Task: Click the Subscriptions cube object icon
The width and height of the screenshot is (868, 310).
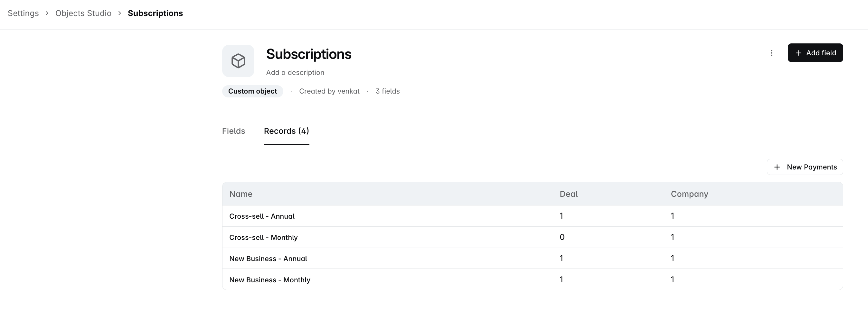Action: (238, 61)
